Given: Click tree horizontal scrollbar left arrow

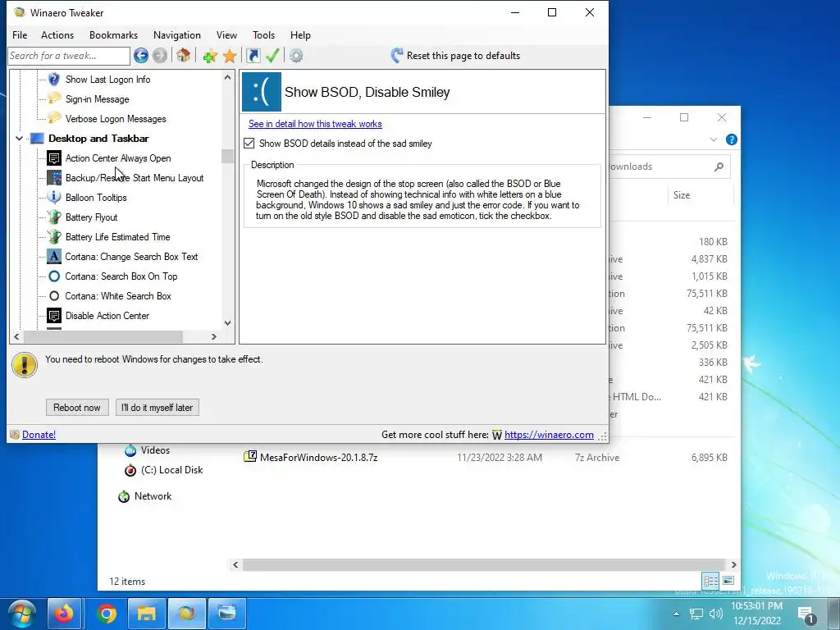Looking at the screenshot, I should 16,336.
